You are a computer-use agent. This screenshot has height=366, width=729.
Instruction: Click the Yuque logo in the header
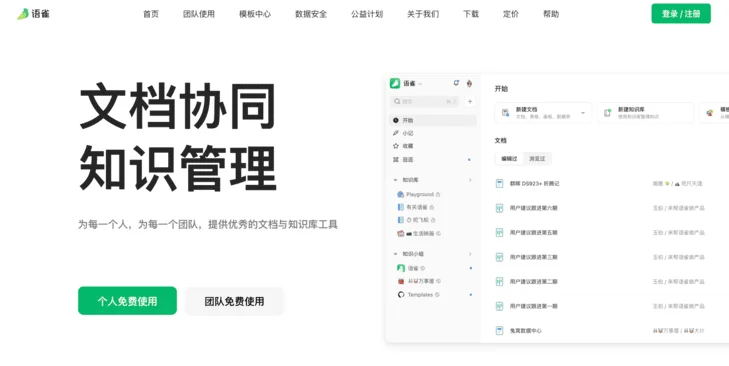[x=33, y=14]
